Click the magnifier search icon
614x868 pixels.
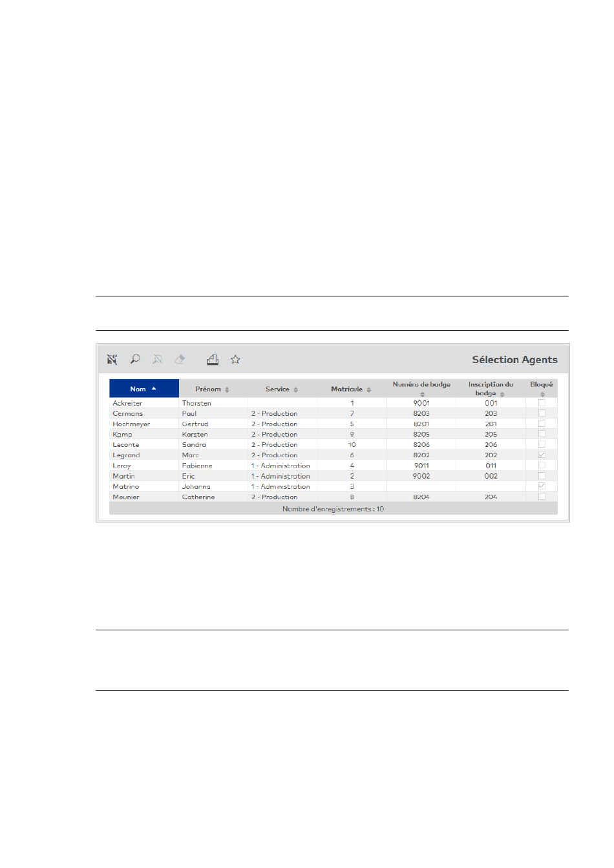pyautogui.click(x=135, y=359)
